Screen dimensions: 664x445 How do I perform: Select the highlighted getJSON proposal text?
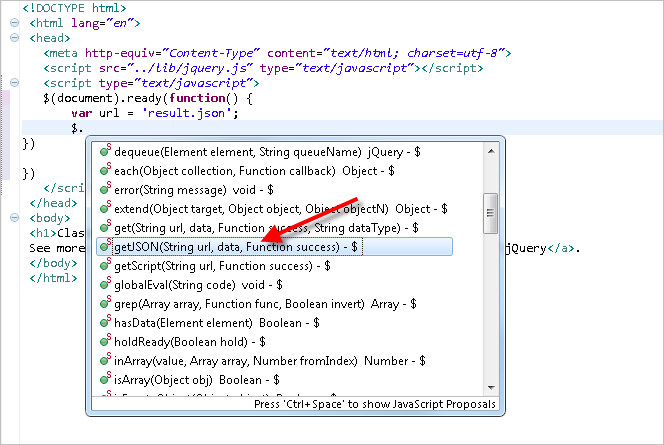point(236,247)
